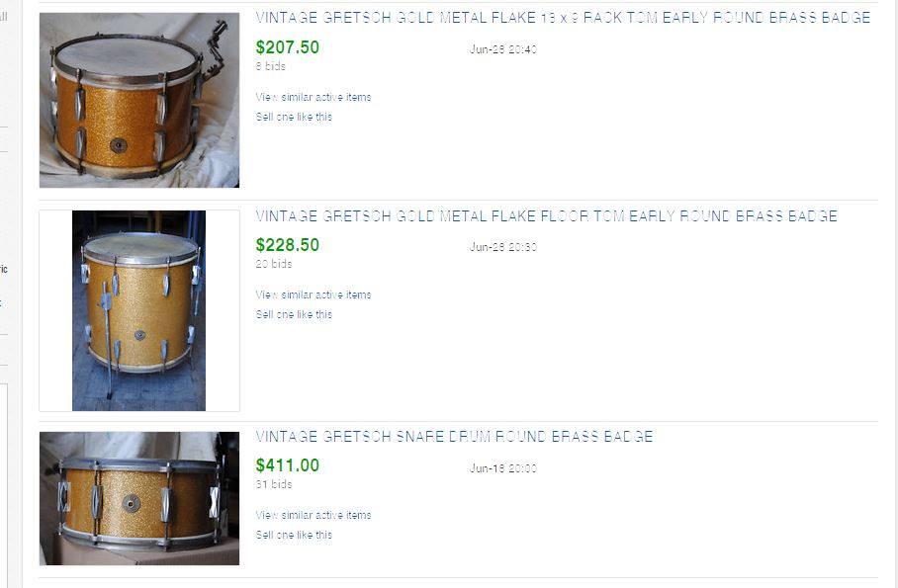Image resolution: width=898 pixels, height=588 pixels.
Task: Click the 20 bids count
Action: pos(273,264)
